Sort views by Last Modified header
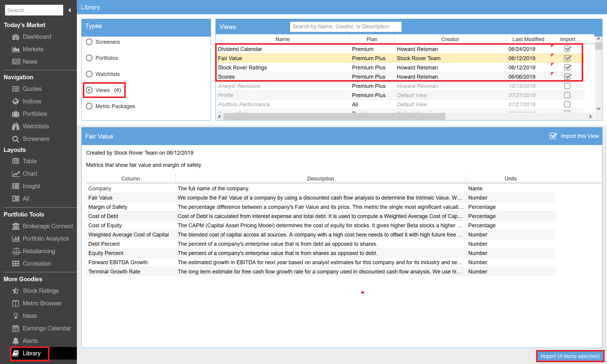607x364 pixels. coord(528,39)
